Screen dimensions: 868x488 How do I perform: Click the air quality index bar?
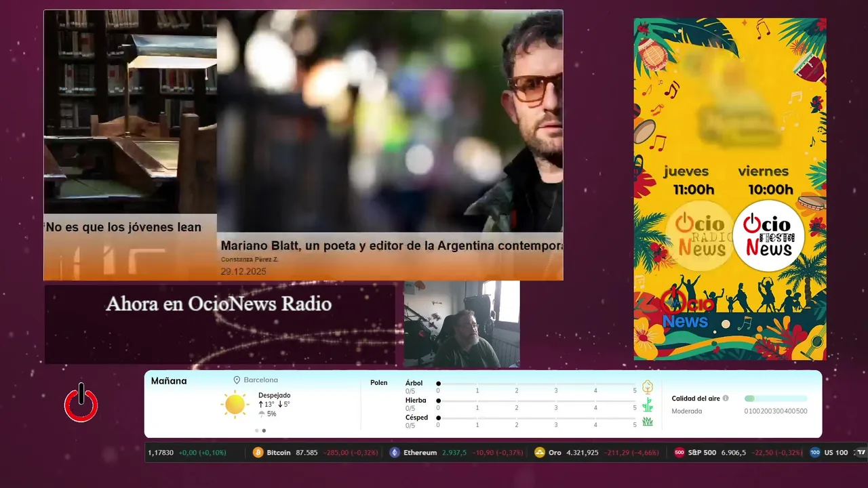pyautogui.click(x=776, y=399)
